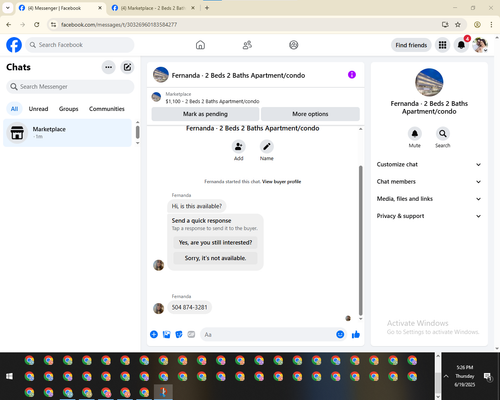Open conversation information purple icon
Image resolution: width=500 pixels, height=400 pixels.
(x=352, y=75)
